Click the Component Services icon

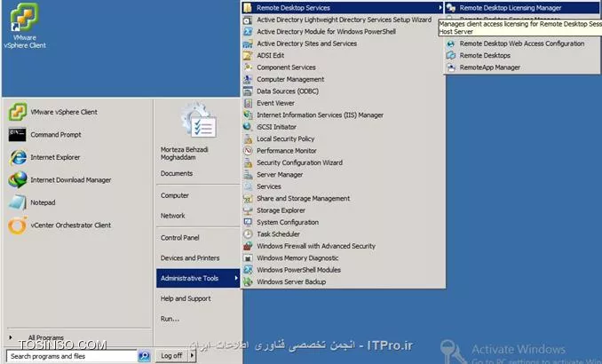click(248, 67)
